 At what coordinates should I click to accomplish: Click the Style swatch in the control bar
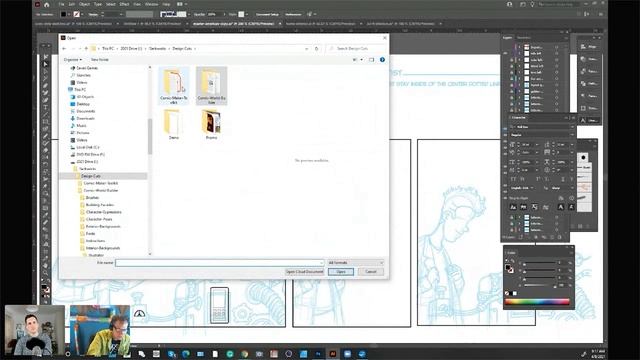(x=241, y=14)
